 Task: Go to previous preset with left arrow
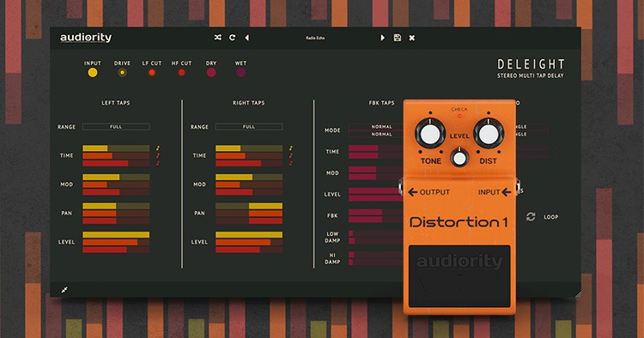(x=246, y=38)
